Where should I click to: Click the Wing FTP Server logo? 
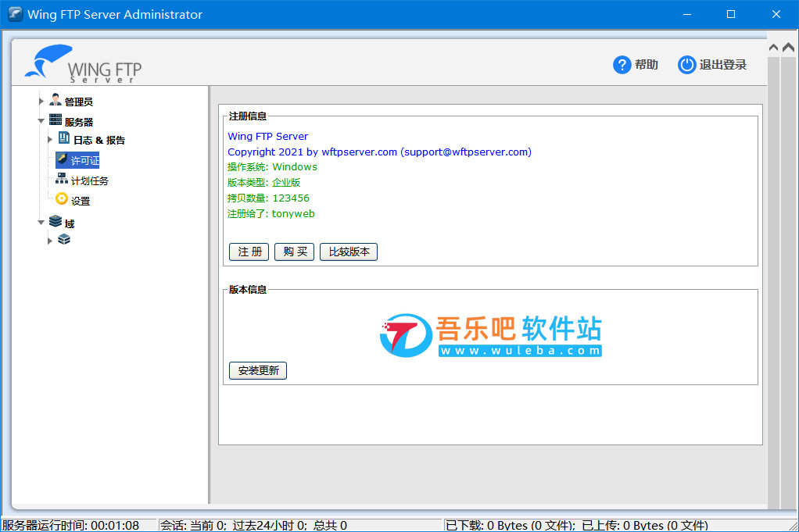pos(84,63)
